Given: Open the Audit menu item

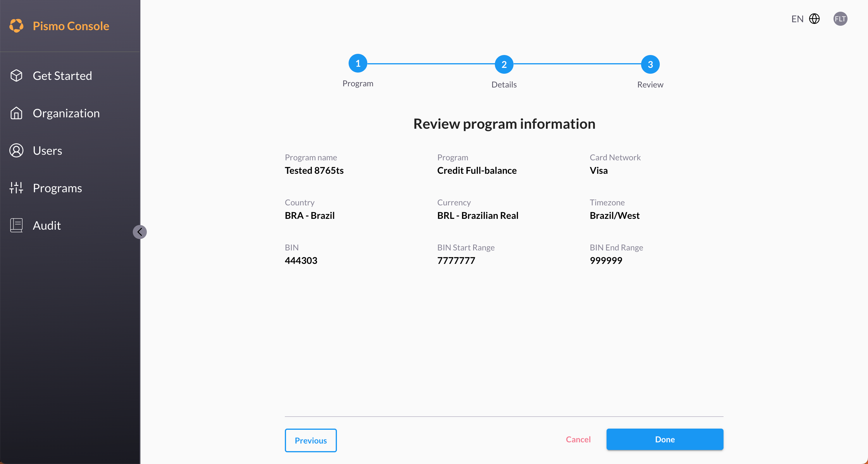Looking at the screenshot, I should click(x=47, y=225).
